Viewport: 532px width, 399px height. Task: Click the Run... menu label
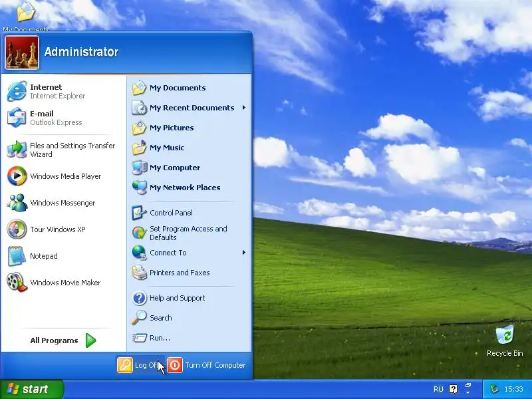tap(160, 338)
